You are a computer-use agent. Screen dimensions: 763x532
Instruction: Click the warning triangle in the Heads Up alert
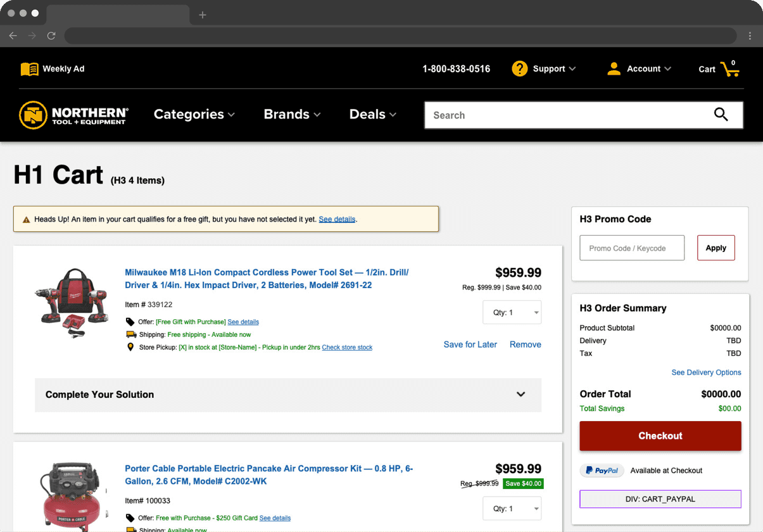[x=27, y=220]
